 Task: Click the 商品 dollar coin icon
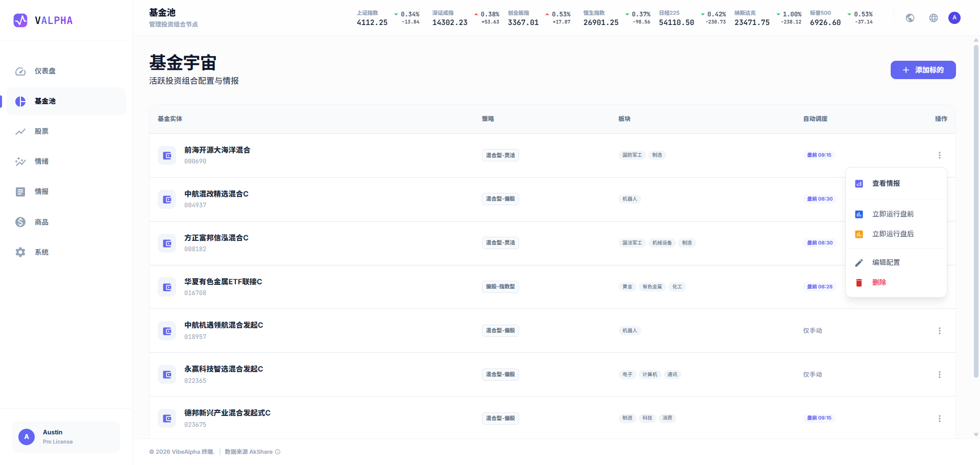[x=20, y=222]
